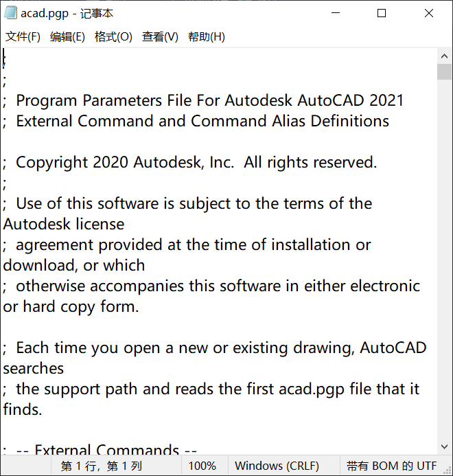Viewport: 453px width, 476px height.
Task: Maximize the Notepad window
Action: tap(382, 13)
